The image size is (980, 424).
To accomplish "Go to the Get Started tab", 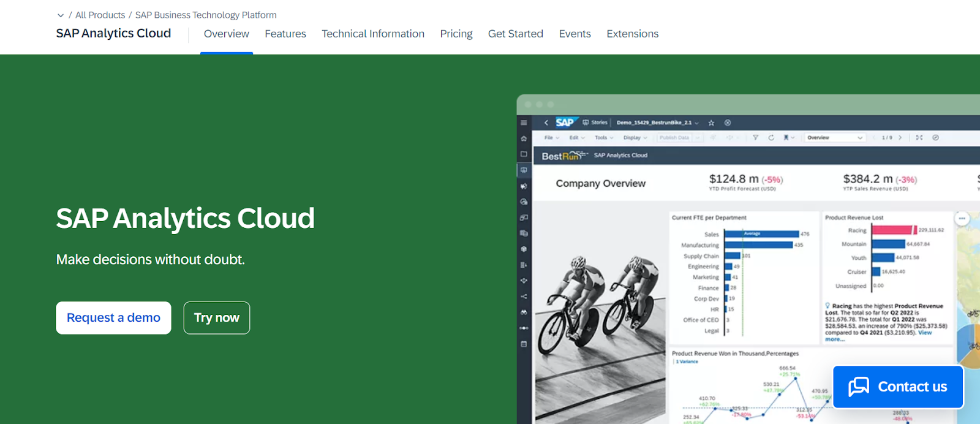I will coord(516,34).
